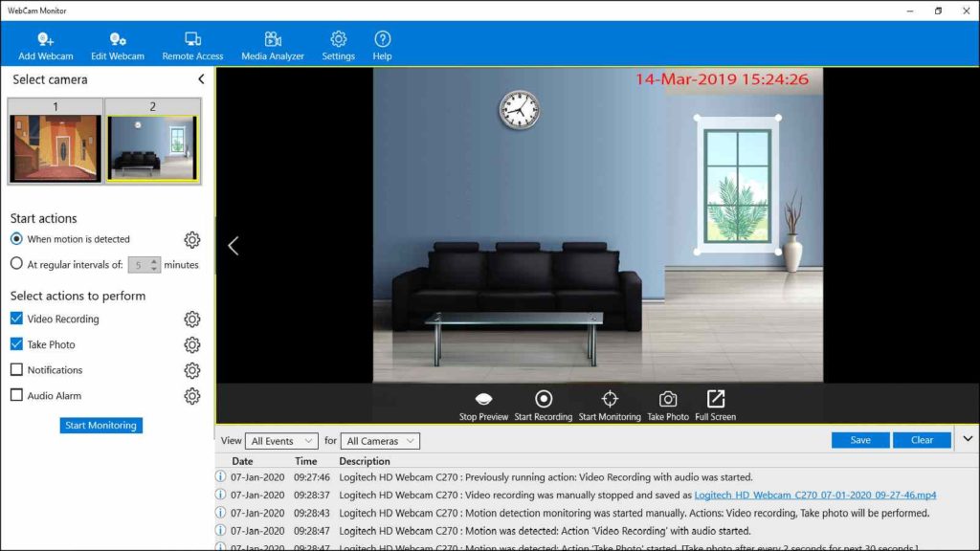Click info icon of 09:27:46 log entry

(221, 476)
